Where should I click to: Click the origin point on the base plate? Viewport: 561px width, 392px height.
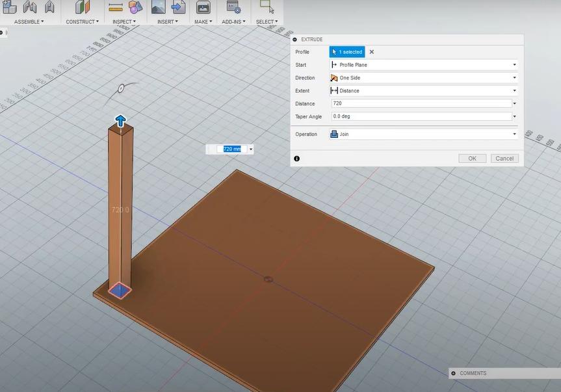pyautogui.click(x=268, y=280)
